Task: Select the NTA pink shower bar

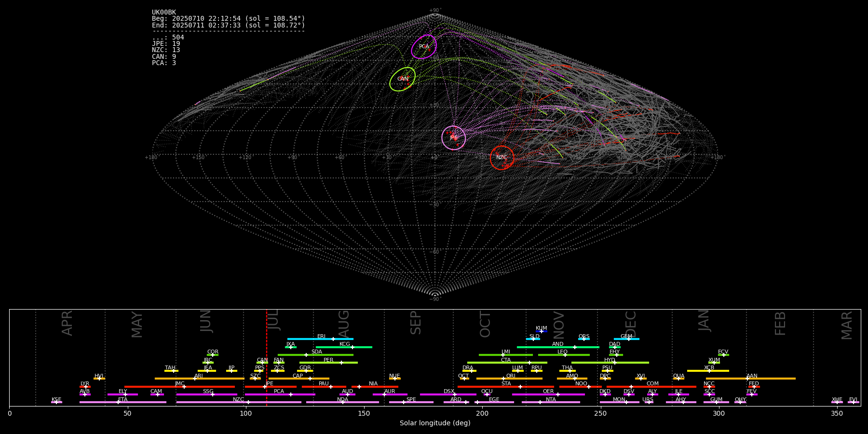Action: click(551, 402)
